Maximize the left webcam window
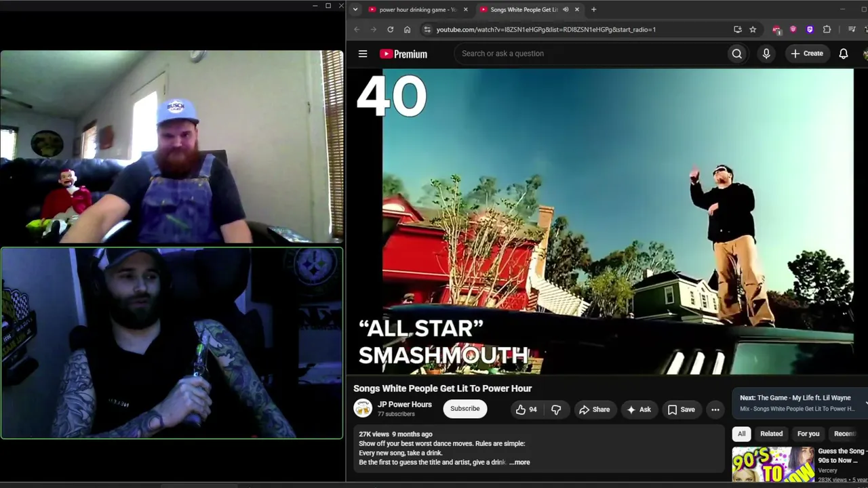This screenshot has width=868, height=488. tap(328, 5)
